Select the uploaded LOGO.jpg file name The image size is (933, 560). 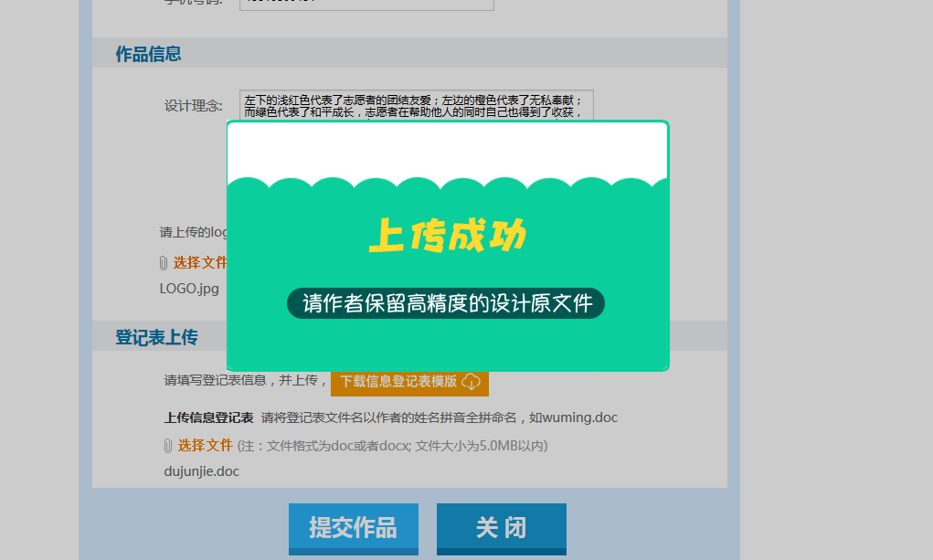(189, 288)
